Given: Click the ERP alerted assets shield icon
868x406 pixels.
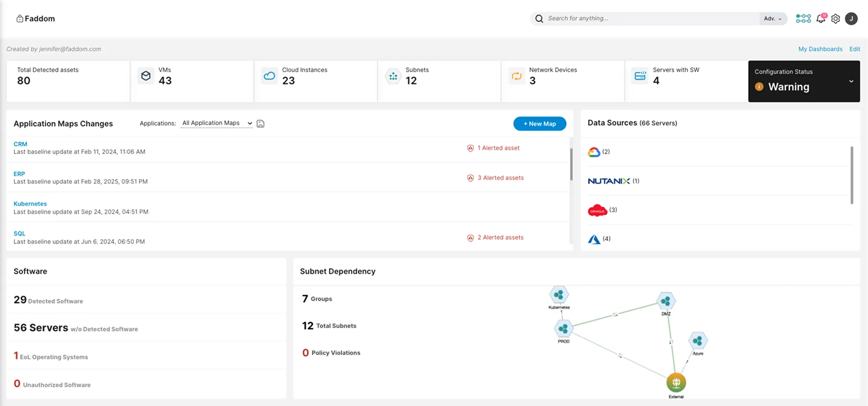Looking at the screenshot, I should (470, 178).
